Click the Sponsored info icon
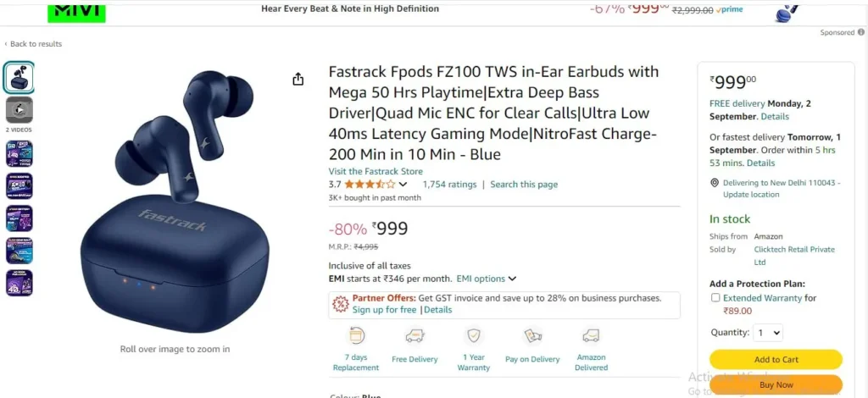This screenshot has width=868, height=398. [x=861, y=33]
